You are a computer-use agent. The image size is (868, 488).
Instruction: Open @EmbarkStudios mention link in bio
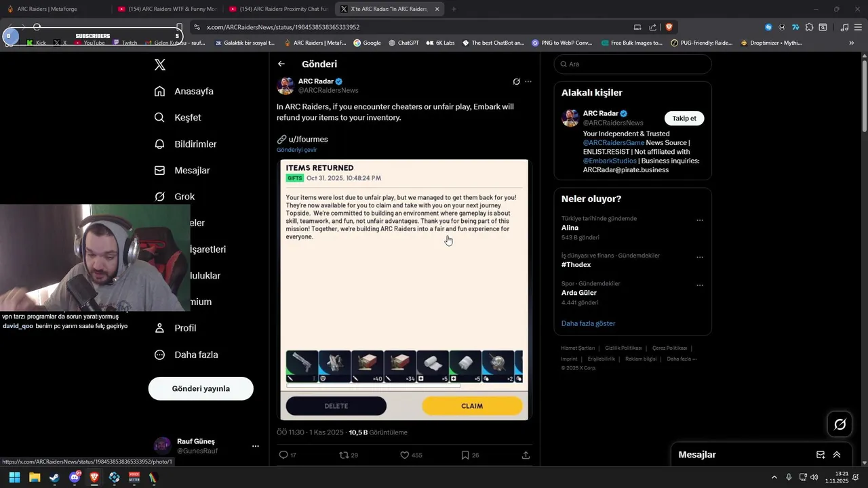(x=610, y=161)
